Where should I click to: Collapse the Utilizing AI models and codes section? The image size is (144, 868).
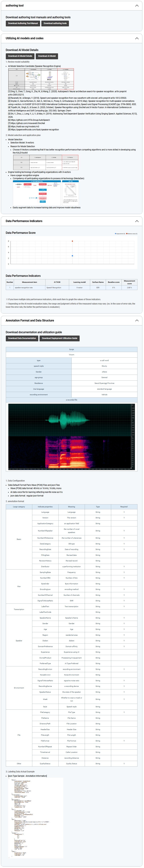coord(137,38)
